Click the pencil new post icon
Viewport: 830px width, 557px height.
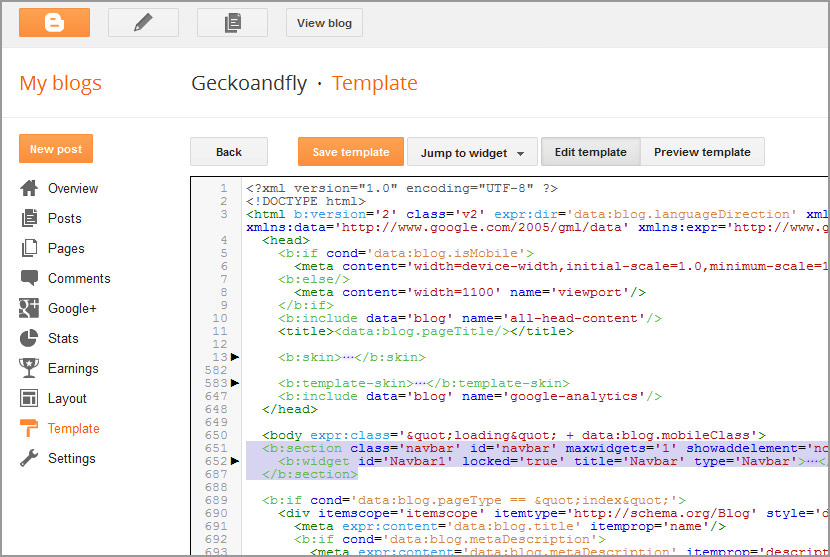click(x=143, y=23)
